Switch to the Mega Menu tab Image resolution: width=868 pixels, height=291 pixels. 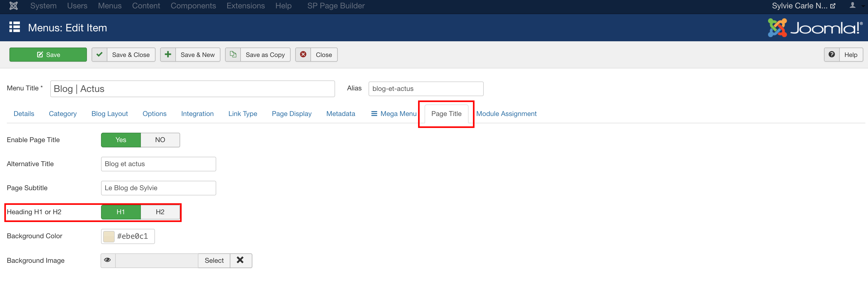[394, 114]
